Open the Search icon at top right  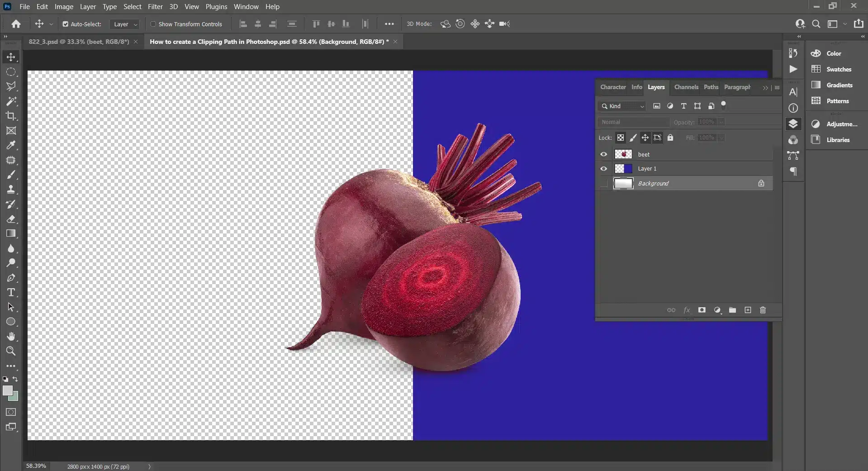(x=816, y=24)
